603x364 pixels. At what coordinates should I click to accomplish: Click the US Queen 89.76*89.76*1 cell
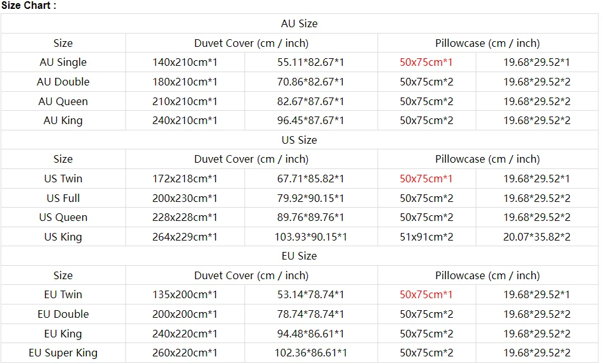tap(311, 218)
